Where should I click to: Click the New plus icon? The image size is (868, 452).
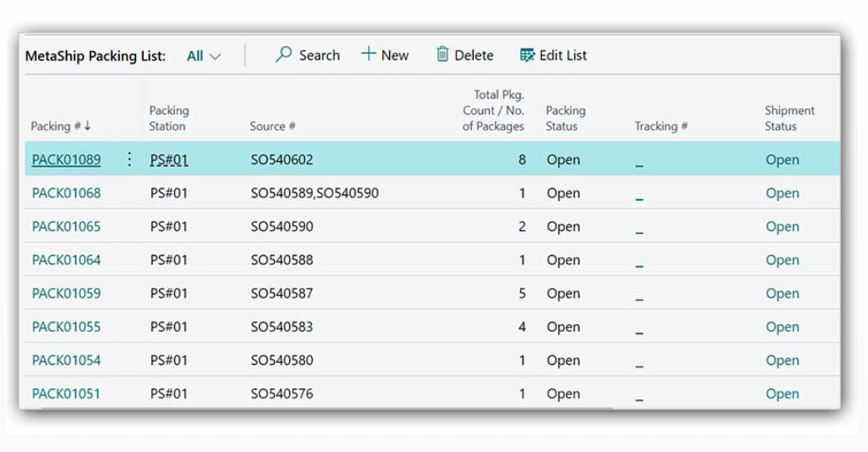click(368, 55)
